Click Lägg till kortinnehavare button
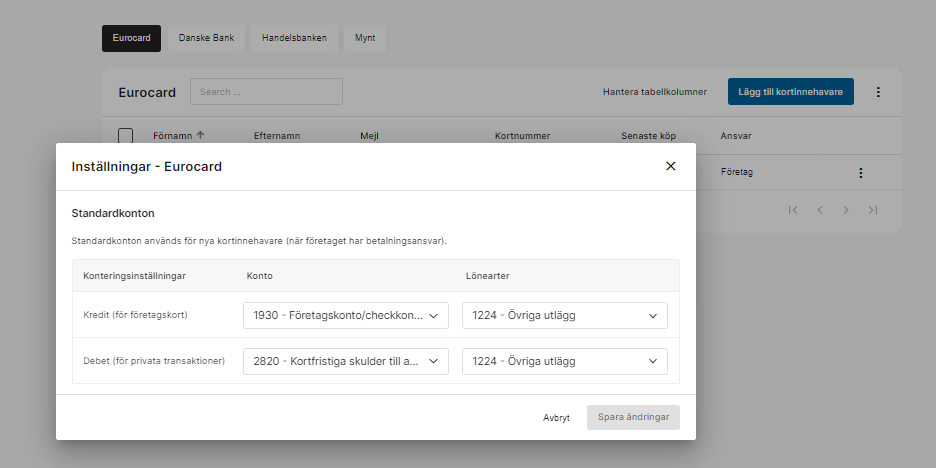The image size is (936, 468). pos(790,91)
